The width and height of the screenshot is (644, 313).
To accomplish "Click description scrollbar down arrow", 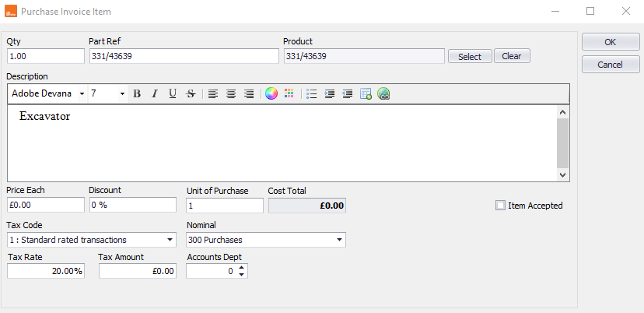I will coord(562,175).
